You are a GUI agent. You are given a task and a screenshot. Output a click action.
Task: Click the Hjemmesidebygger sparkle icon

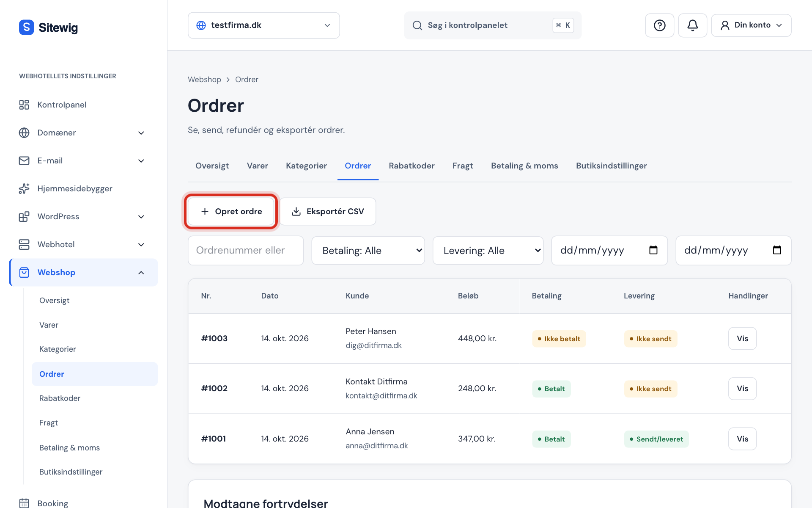tap(24, 188)
